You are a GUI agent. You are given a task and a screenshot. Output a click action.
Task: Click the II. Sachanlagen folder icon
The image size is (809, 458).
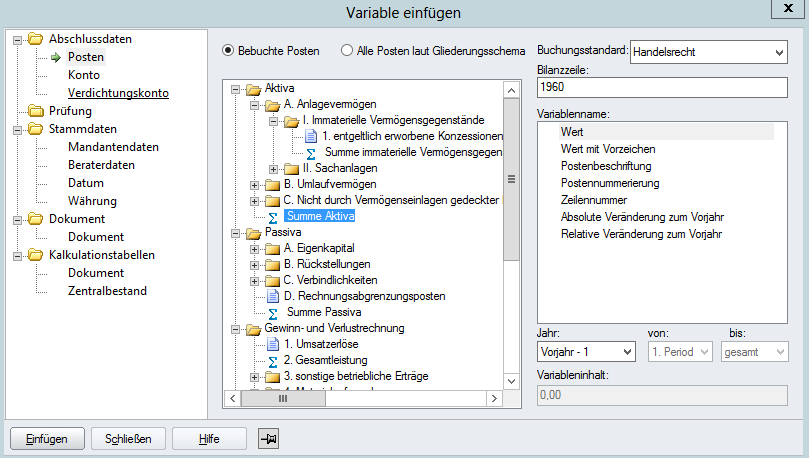[x=292, y=169]
